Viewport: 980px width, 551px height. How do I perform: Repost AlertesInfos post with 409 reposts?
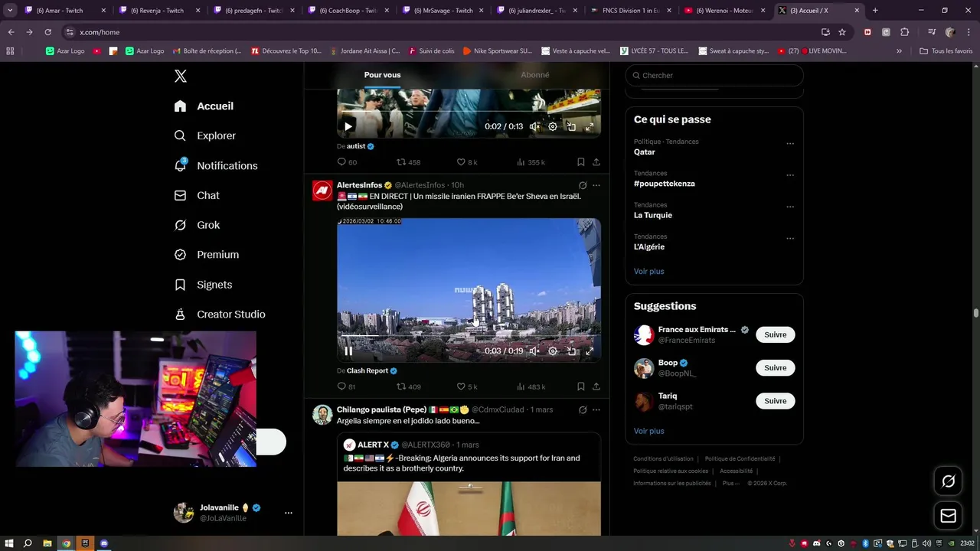click(408, 386)
